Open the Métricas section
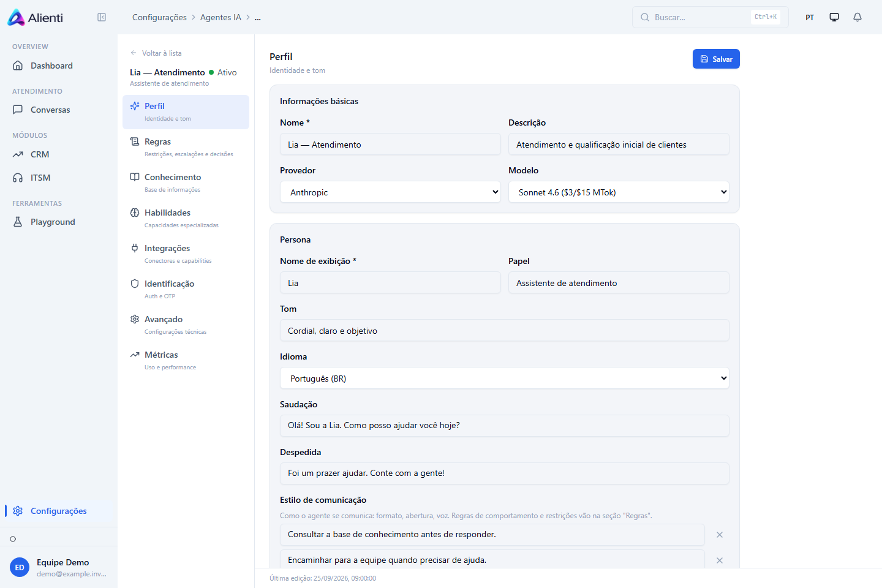This screenshot has height=588, width=882. [x=186, y=361]
